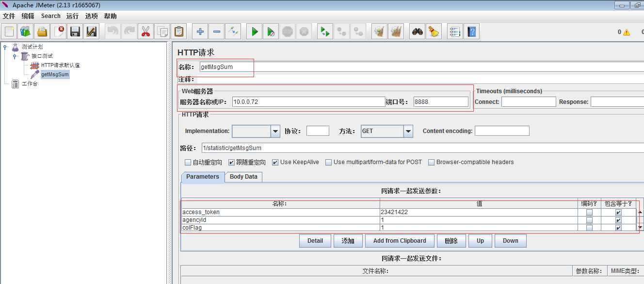
Task: Switch to the Body Data tab
Action: 243,177
